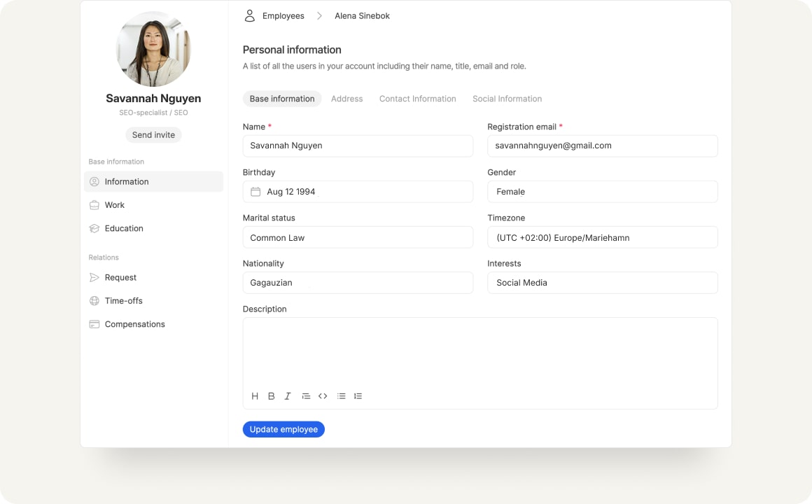Open the Timezone selector
The width and height of the screenshot is (812, 504).
(602, 237)
